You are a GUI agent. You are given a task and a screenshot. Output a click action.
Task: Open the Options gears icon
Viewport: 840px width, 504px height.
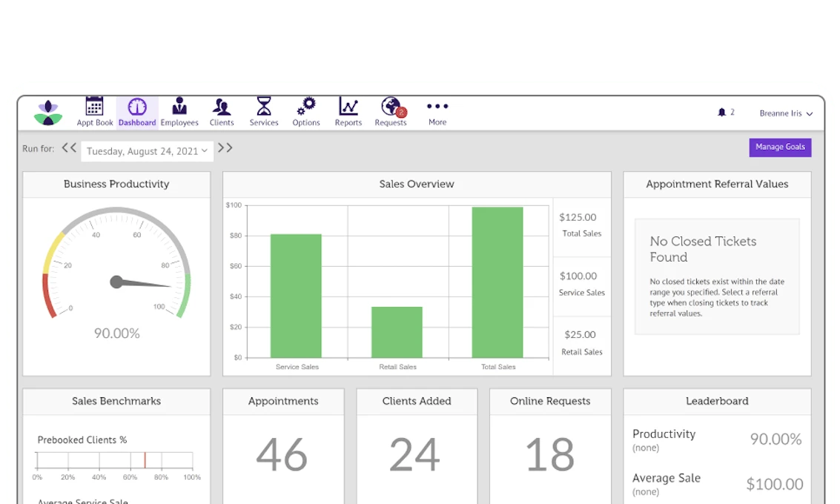click(x=305, y=107)
